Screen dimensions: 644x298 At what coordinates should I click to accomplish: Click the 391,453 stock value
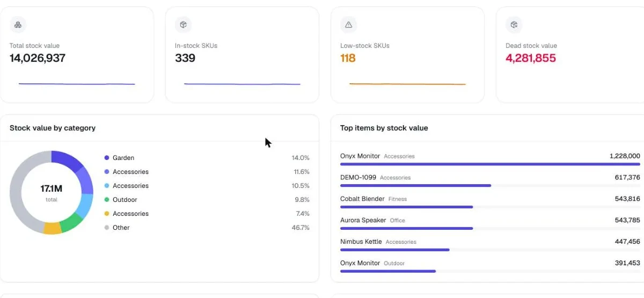(x=627, y=263)
